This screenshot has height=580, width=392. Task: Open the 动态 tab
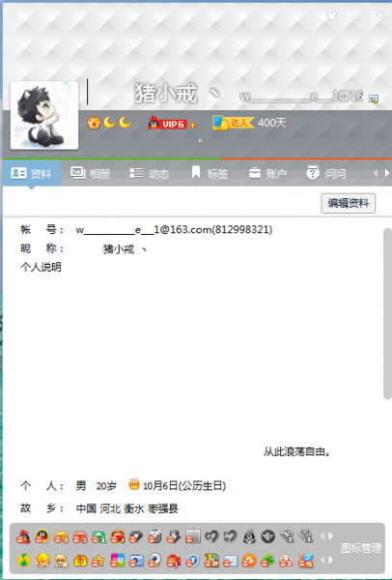pos(150,173)
